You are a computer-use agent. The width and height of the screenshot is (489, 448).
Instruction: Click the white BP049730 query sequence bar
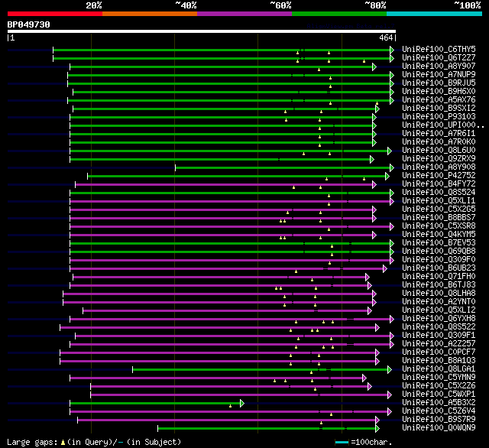(202, 31)
